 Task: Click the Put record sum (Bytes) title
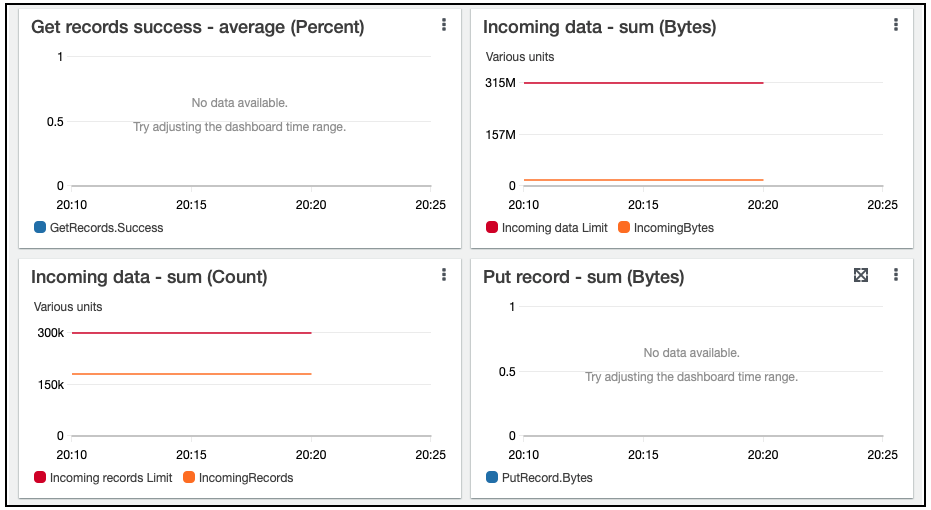click(583, 278)
